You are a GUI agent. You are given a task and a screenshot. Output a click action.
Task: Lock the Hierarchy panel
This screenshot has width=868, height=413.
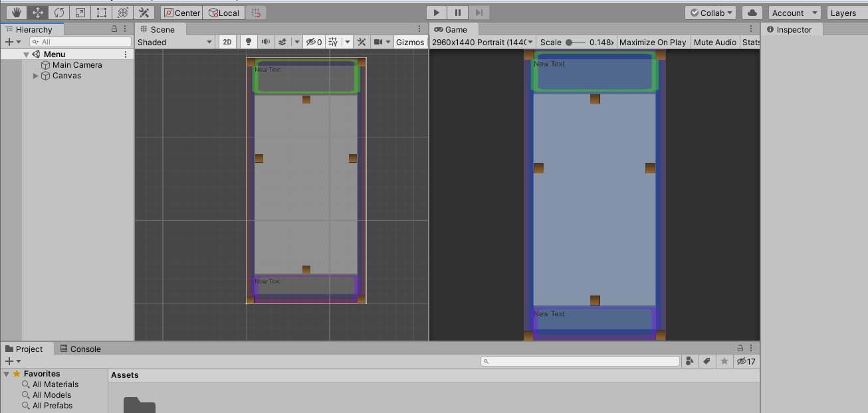114,29
